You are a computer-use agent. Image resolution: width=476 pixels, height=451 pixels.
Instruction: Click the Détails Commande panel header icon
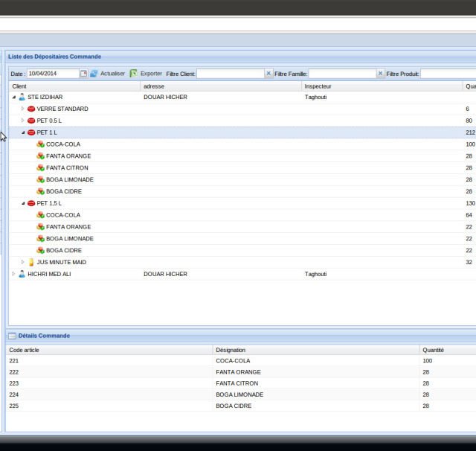[12, 336]
